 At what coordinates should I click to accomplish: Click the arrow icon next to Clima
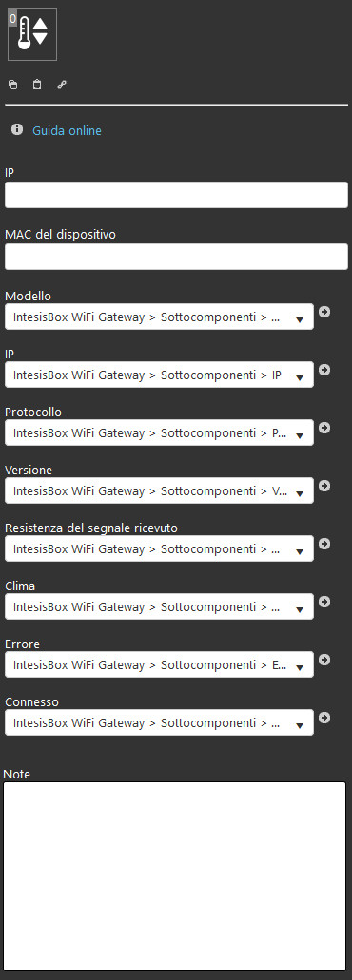tap(323, 602)
